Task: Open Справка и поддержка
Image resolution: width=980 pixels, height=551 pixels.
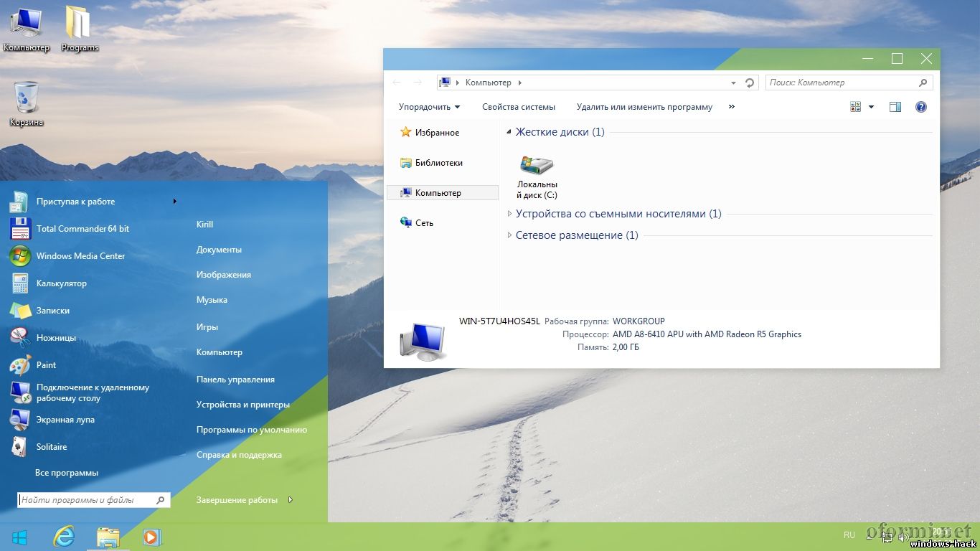Action: coord(239,455)
